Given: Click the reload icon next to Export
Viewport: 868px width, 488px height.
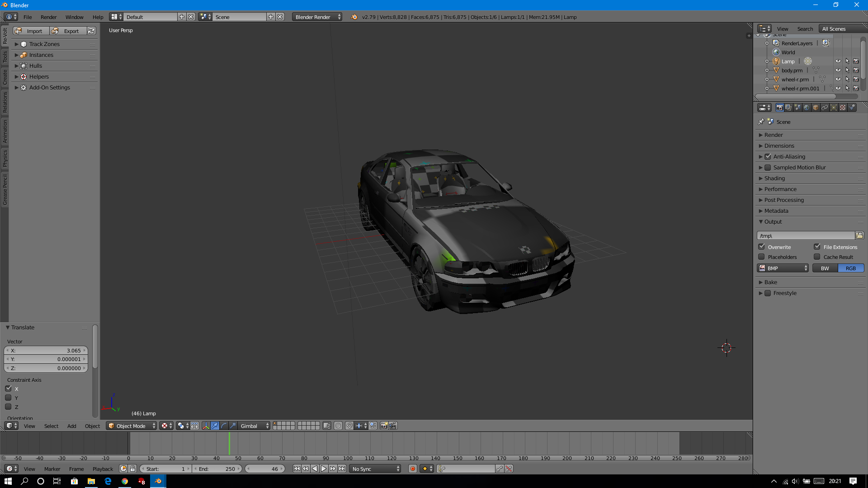Looking at the screenshot, I should [x=91, y=31].
